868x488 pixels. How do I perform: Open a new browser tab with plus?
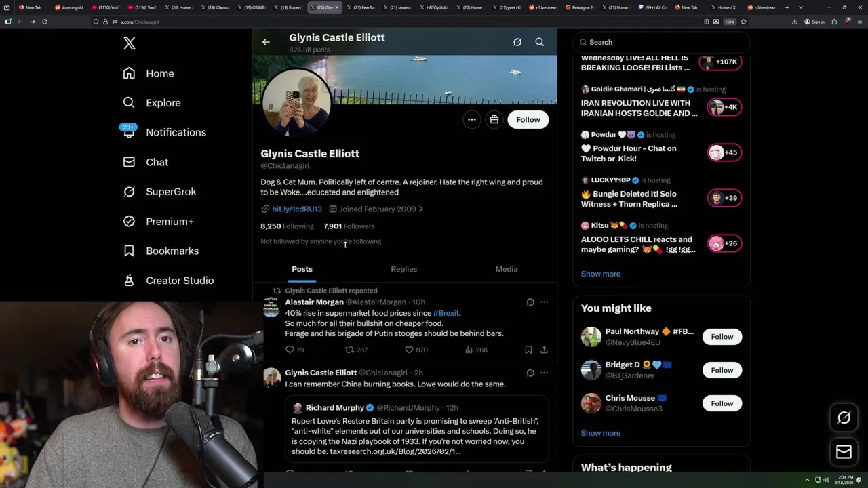point(787,7)
